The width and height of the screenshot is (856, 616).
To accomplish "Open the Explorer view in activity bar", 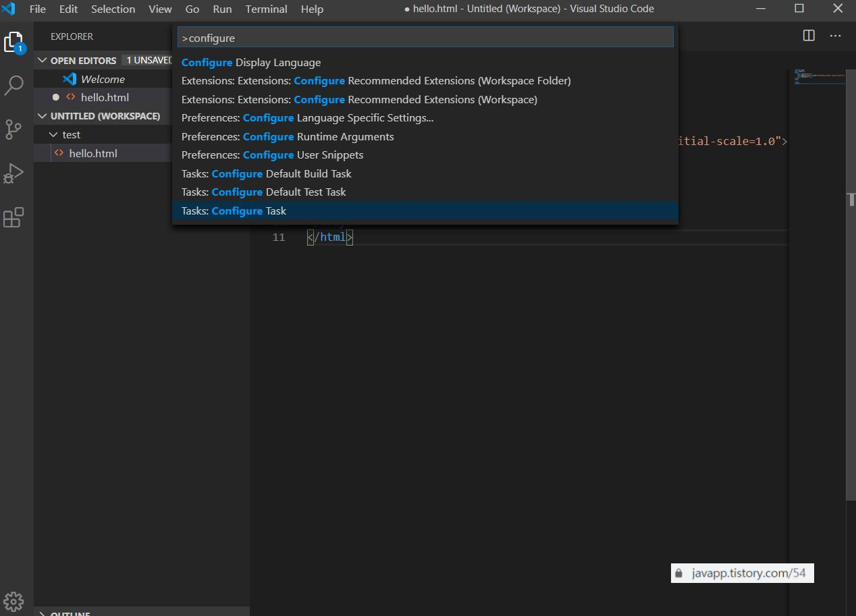I will point(14,43).
